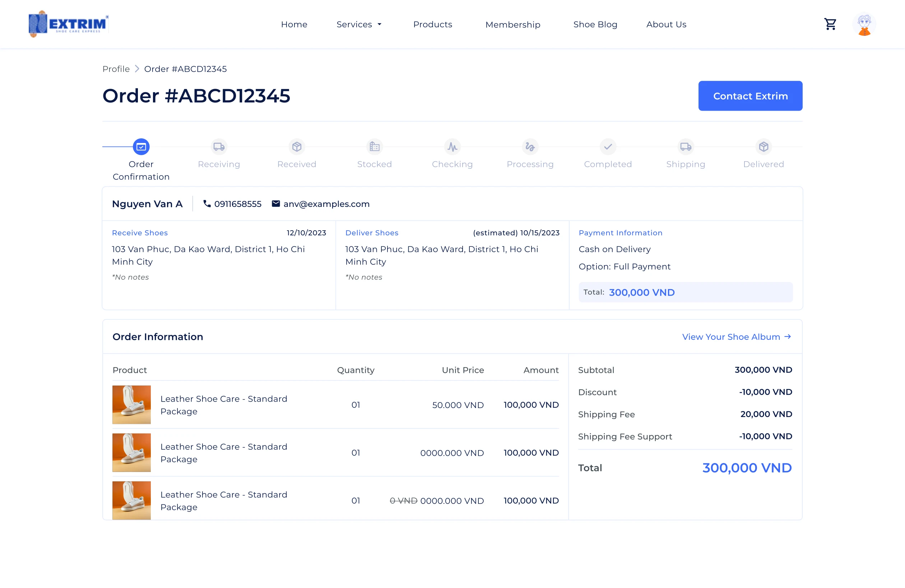The image size is (905, 588).
Task: Click the Amount column header
Action: pos(541,370)
